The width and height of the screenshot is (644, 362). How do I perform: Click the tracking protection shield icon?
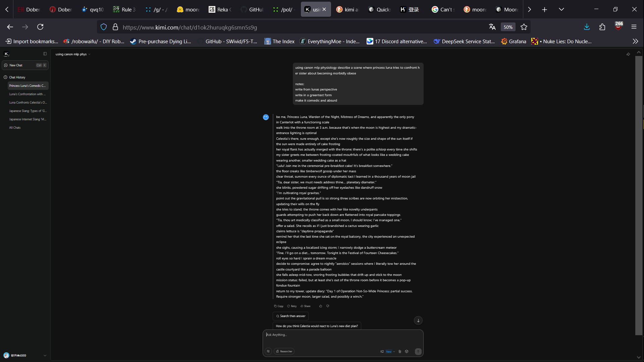pyautogui.click(x=104, y=27)
